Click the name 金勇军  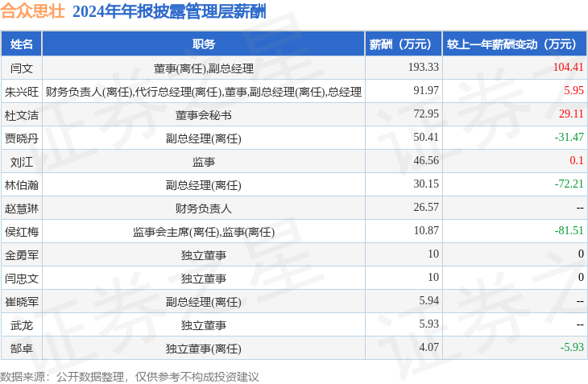click(22, 255)
